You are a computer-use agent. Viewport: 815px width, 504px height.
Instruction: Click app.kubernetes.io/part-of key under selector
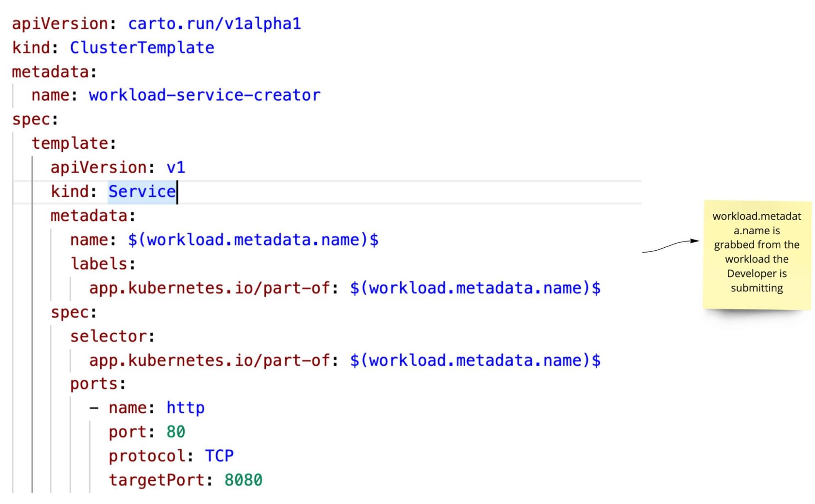(210, 360)
